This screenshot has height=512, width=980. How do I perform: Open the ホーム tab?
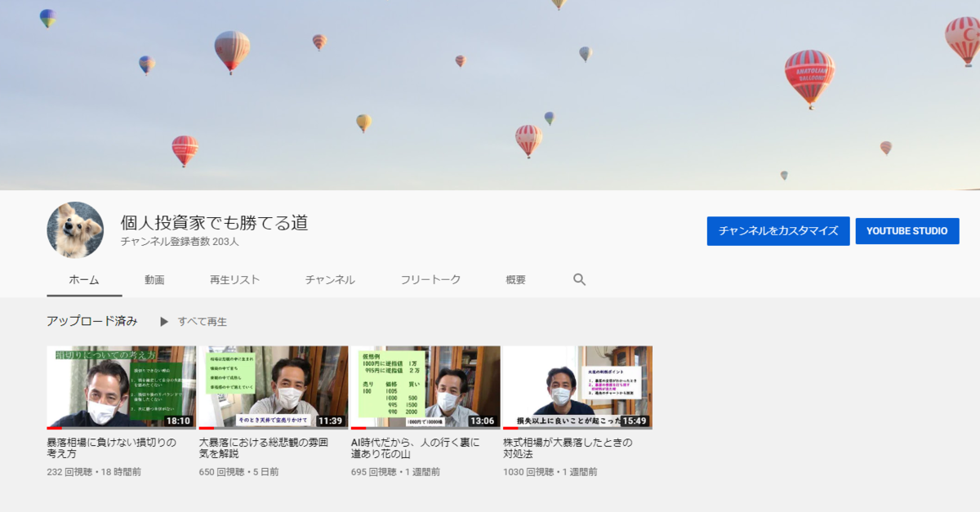(84, 279)
